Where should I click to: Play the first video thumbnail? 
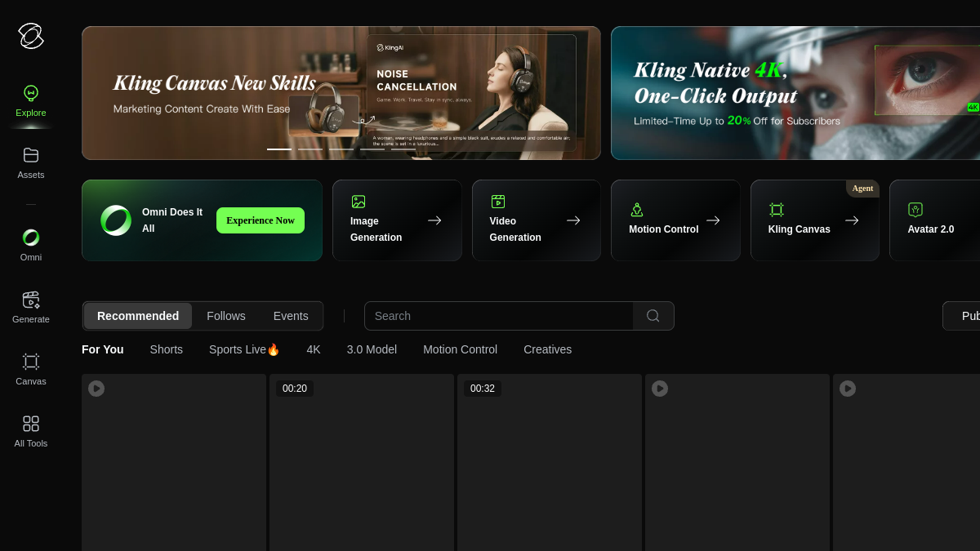coord(96,389)
